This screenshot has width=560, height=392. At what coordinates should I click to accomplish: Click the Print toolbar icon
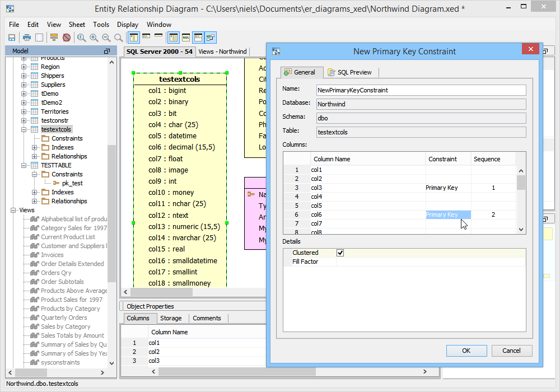click(x=26, y=38)
